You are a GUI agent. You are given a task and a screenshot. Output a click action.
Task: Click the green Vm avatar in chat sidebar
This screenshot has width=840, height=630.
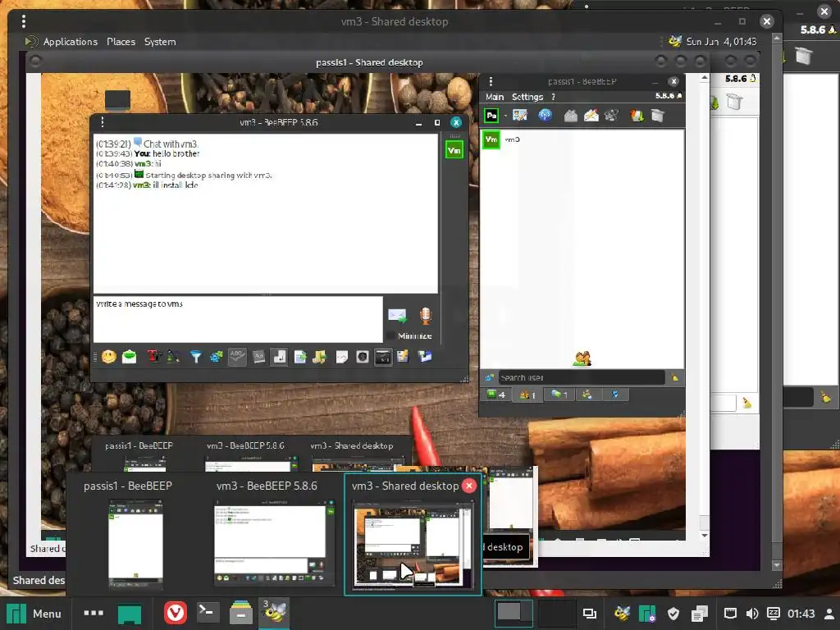tap(454, 151)
